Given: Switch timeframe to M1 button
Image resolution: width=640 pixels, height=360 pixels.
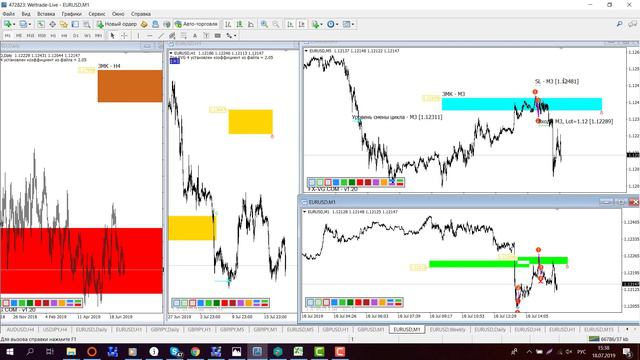Looking at the screenshot, I should [x=7, y=36].
